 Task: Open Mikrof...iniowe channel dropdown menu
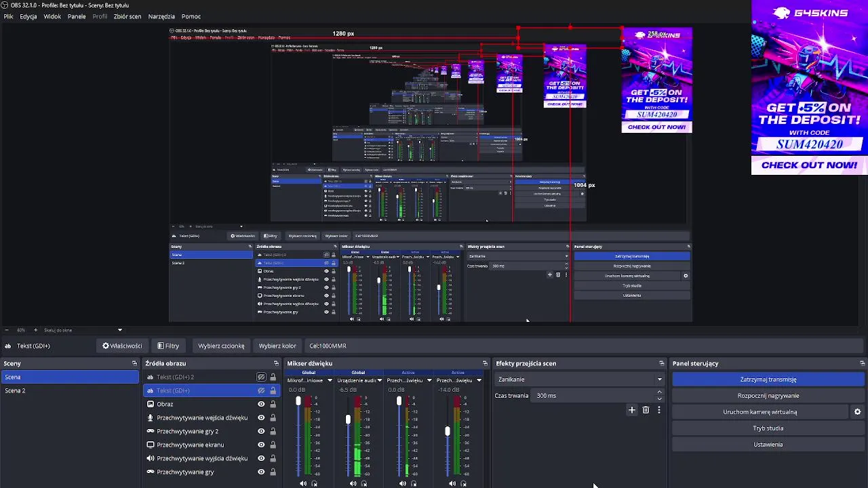(330, 381)
